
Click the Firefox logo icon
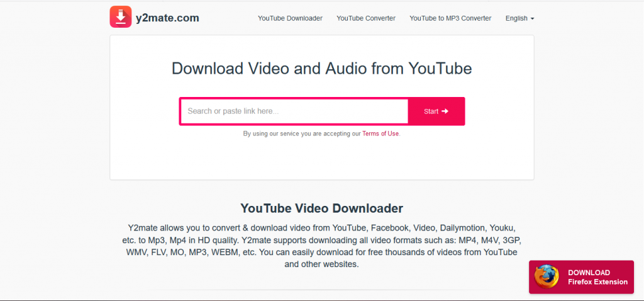tap(547, 276)
